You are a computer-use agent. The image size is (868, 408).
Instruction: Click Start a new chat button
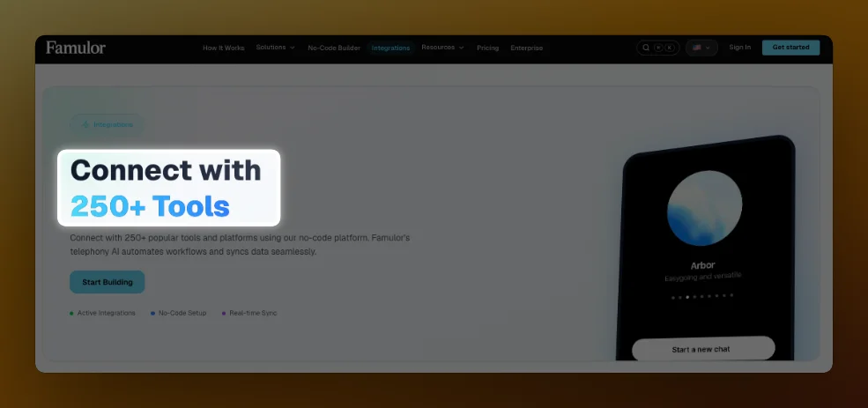click(x=703, y=349)
